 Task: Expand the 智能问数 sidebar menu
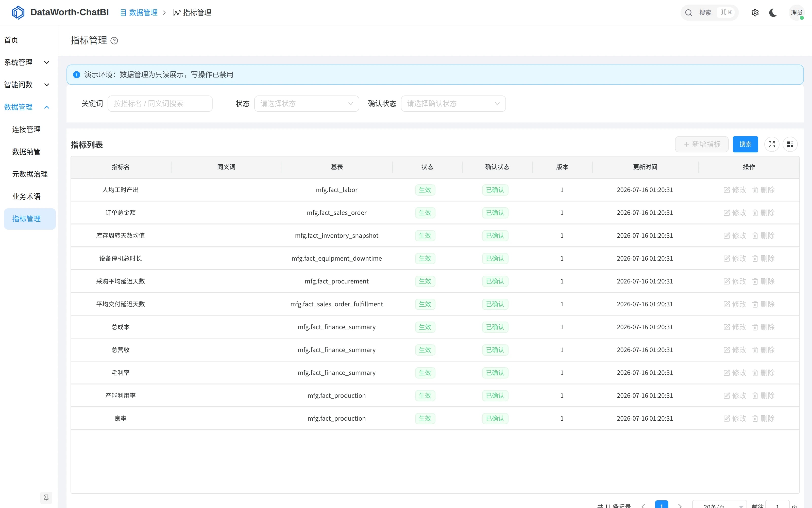coord(27,85)
